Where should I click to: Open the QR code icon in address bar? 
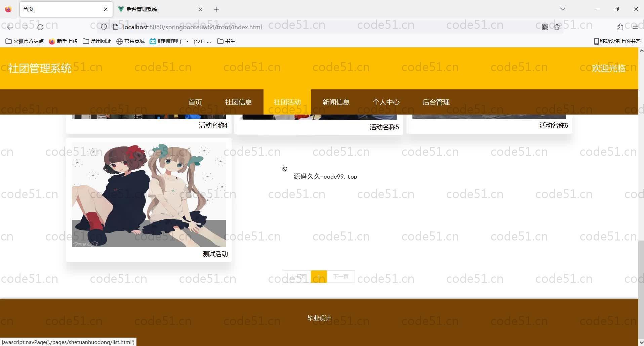(x=545, y=27)
